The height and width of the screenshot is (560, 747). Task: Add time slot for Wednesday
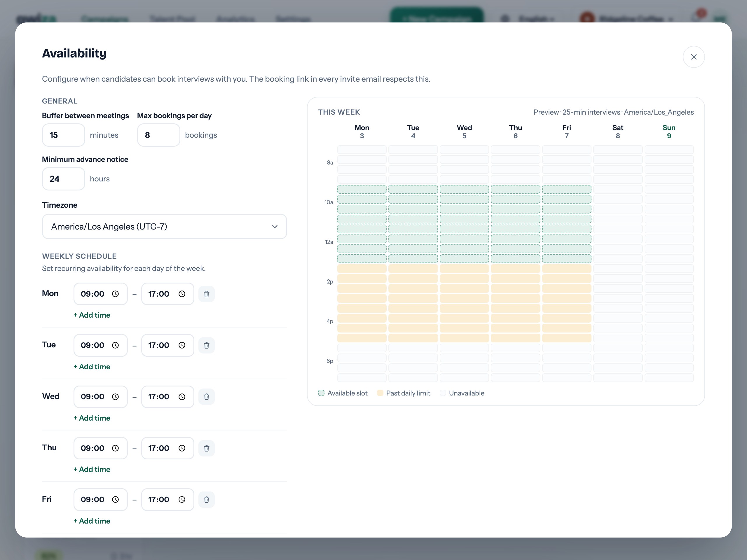coord(92,418)
